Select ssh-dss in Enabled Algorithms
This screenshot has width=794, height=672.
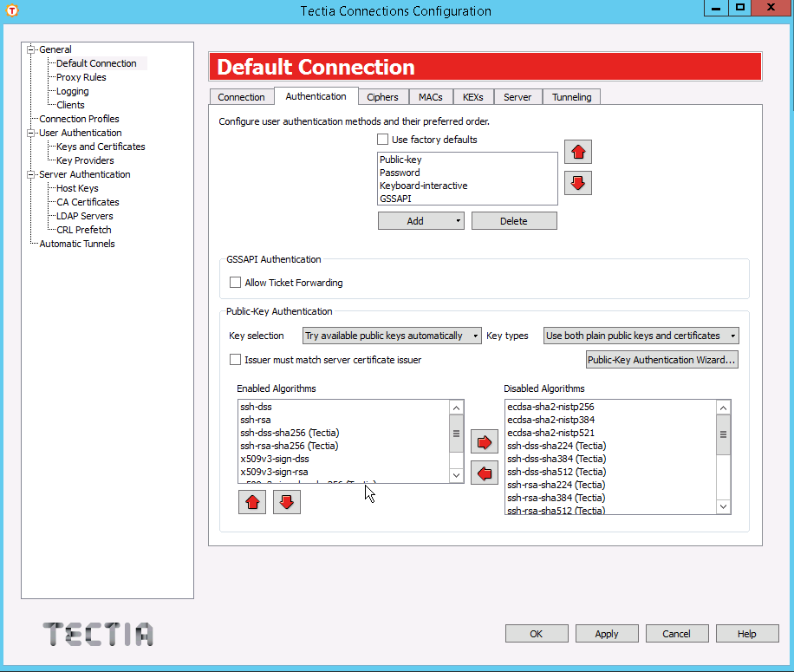coord(344,407)
